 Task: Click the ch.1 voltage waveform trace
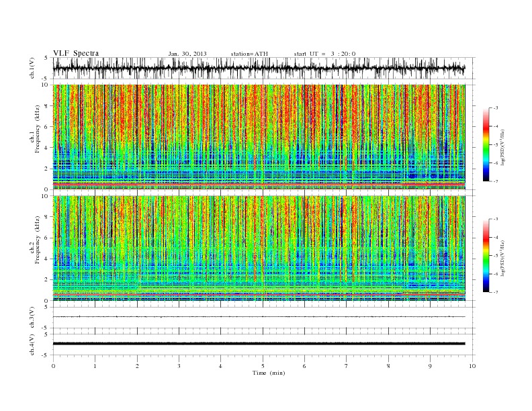259,68
